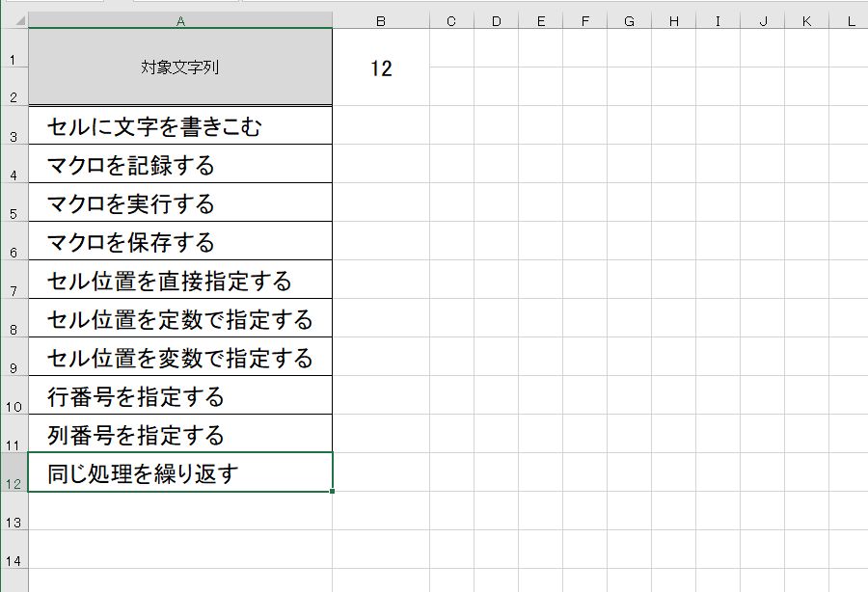Select the cell セル位置を変数で指定する
This screenshot has width=868, height=592.
[x=180, y=357]
